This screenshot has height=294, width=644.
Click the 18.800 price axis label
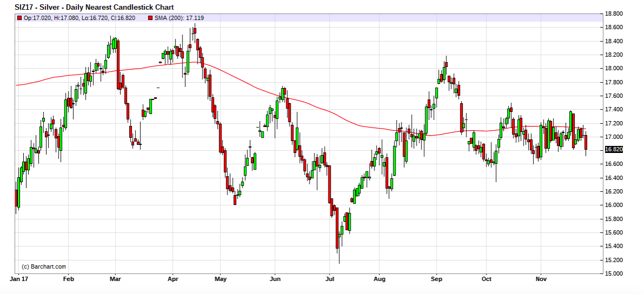[x=614, y=14]
